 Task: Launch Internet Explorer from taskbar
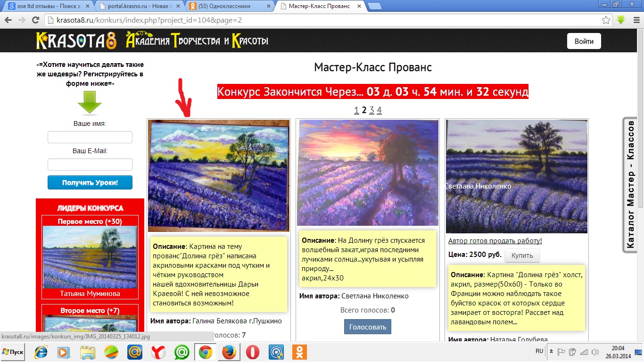pos(41,352)
